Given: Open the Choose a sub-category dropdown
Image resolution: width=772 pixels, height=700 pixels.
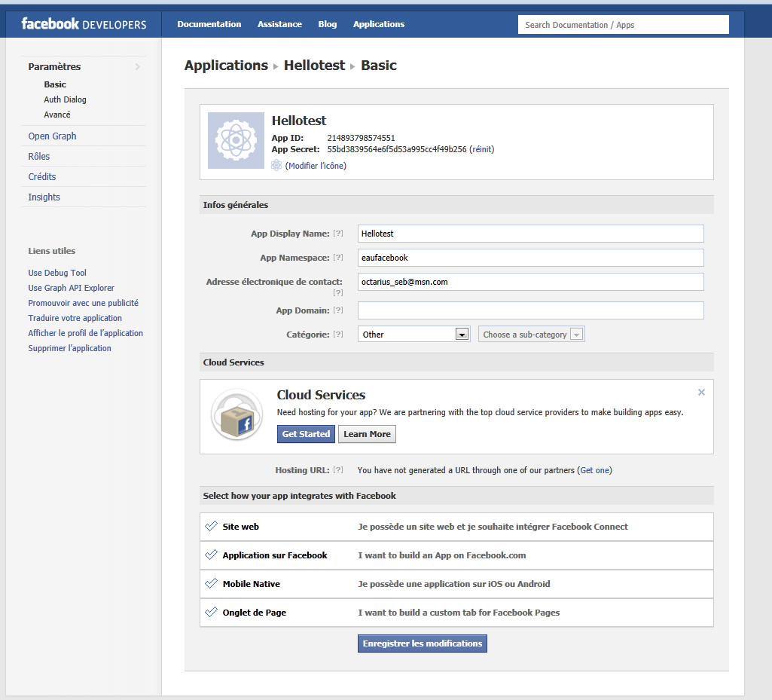Looking at the screenshot, I should coord(531,335).
